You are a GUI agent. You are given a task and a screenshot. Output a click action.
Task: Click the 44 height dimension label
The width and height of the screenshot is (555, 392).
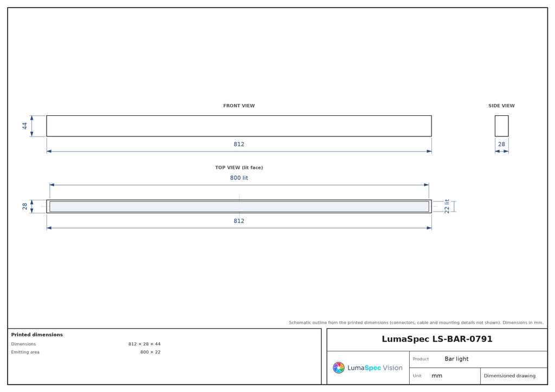(x=24, y=126)
